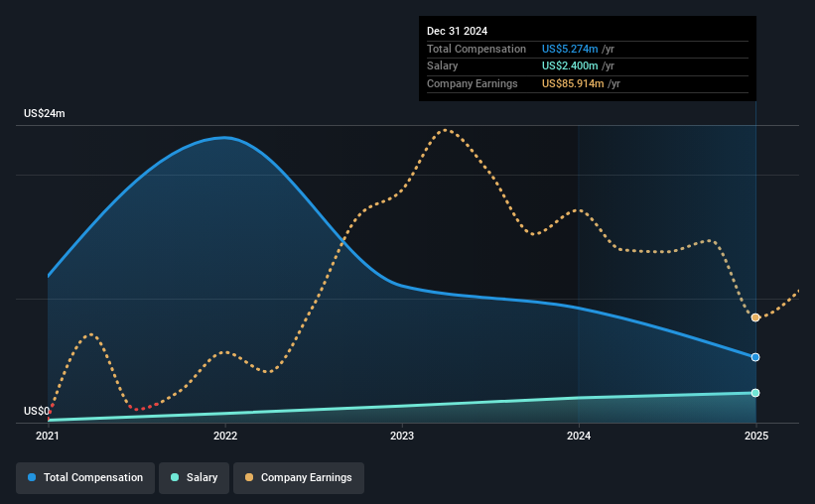Image resolution: width=815 pixels, height=504 pixels.
Task: Toggle the Total Compensation legend button
Action: pos(85,477)
